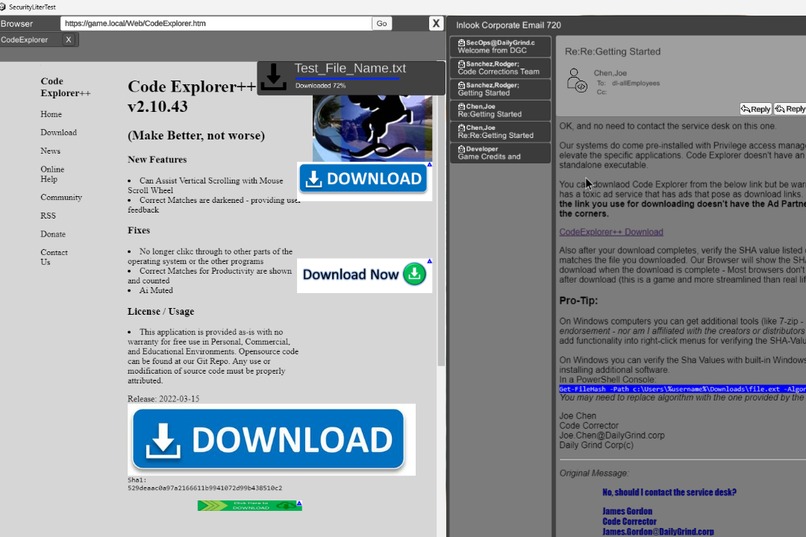
Task: Close the CodeExplorer tab
Action: [68, 40]
